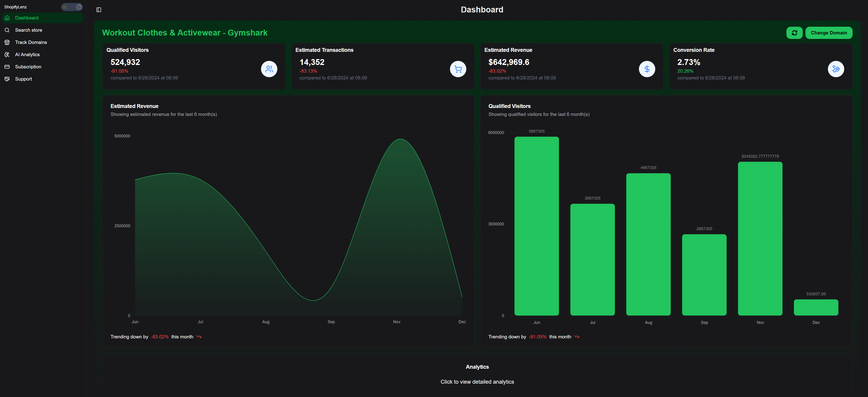Select the Nov bar in visitors chart

coord(760,238)
